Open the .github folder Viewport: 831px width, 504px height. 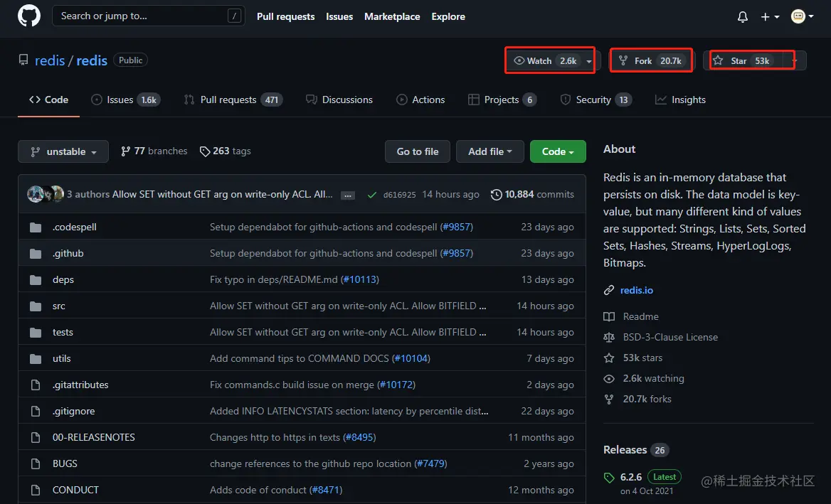[68, 253]
